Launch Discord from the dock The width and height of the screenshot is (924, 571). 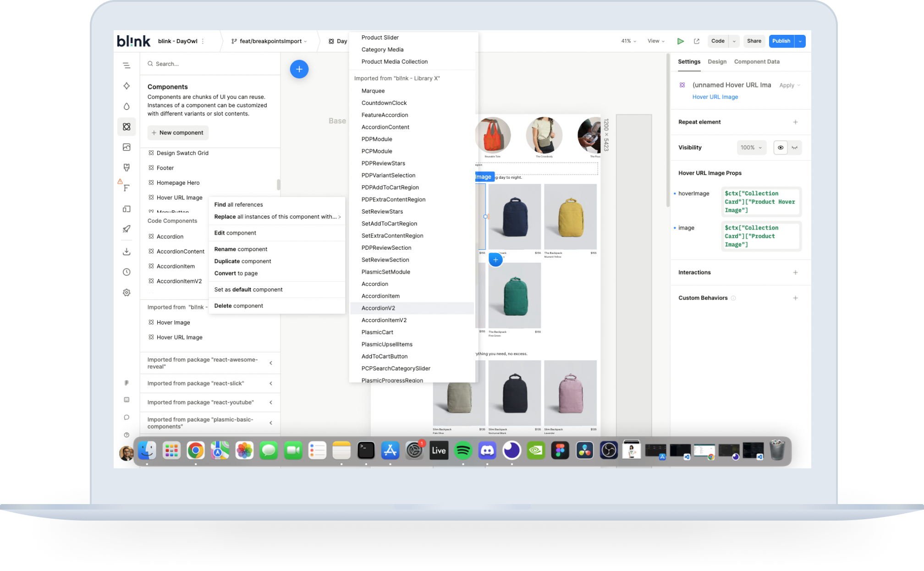(487, 451)
